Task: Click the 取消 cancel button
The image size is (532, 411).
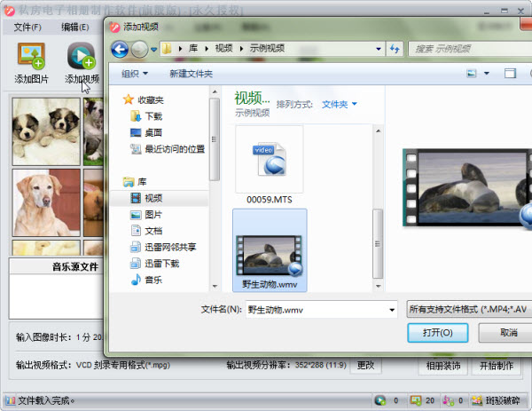Action: point(505,333)
